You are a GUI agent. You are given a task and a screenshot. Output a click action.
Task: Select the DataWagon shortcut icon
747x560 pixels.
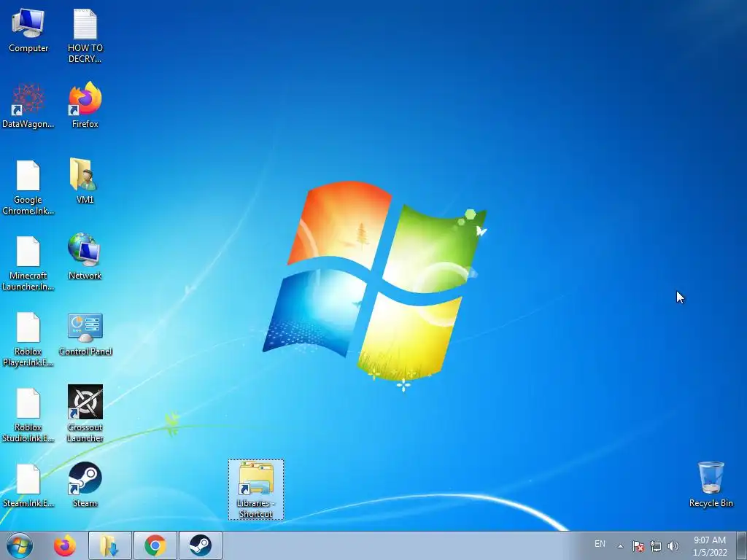(28, 106)
